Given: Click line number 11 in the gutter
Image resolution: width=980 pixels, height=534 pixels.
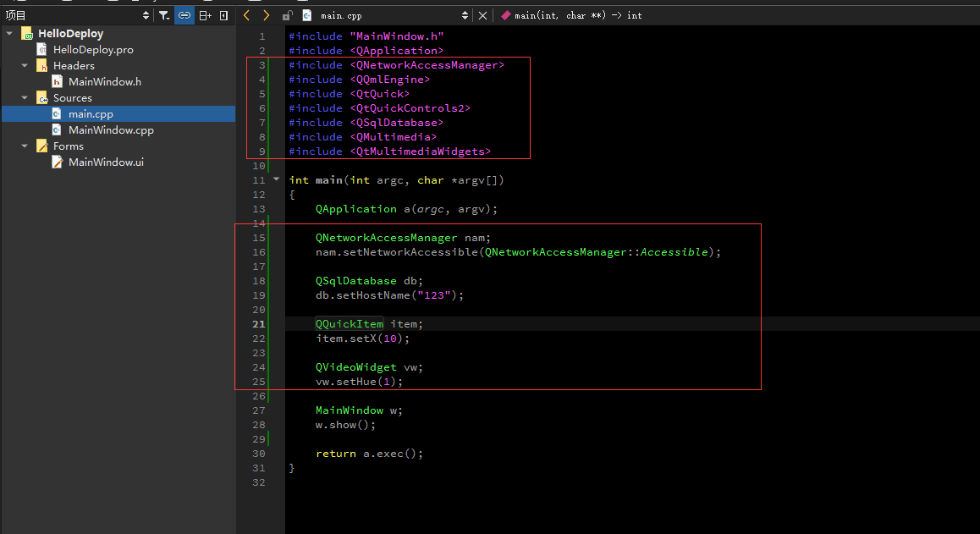Looking at the screenshot, I should coord(259,180).
